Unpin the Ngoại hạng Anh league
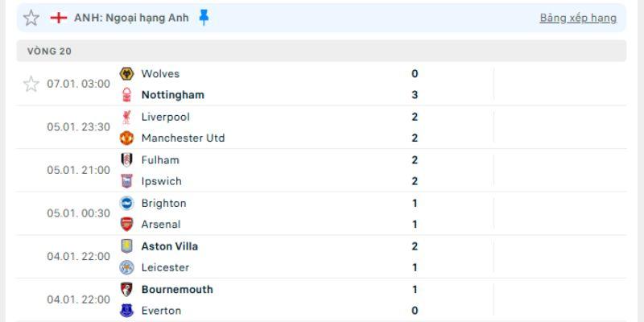 (x=204, y=18)
